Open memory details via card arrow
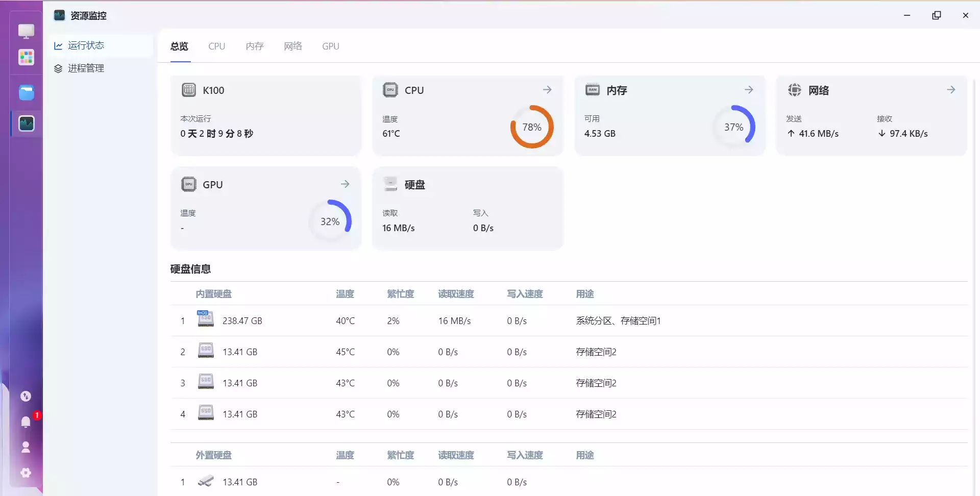Image resolution: width=980 pixels, height=496 pixels. pos(749,90)
